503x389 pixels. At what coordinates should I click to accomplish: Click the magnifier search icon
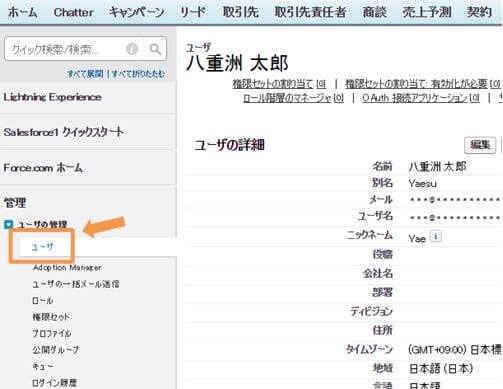155,49
